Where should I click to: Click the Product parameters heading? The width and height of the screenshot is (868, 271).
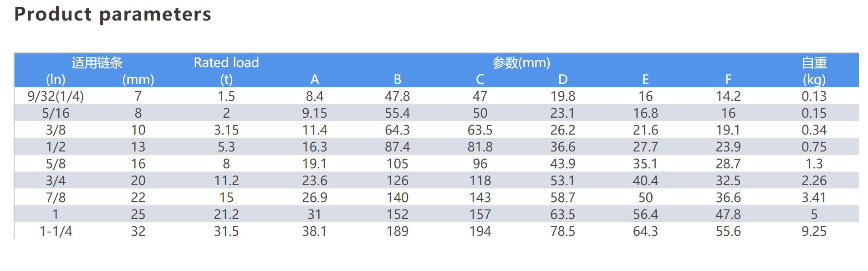112,15
